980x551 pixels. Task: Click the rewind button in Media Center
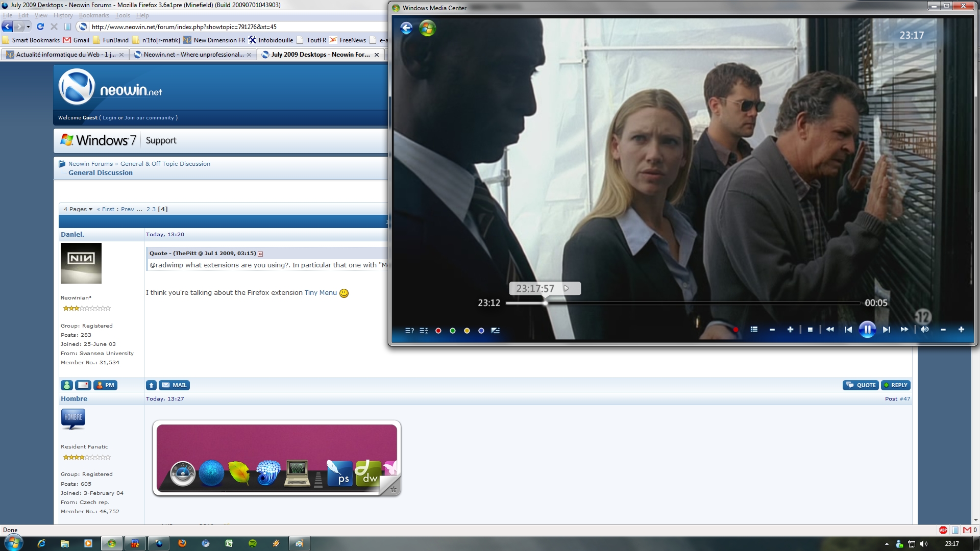pos(830,330)
